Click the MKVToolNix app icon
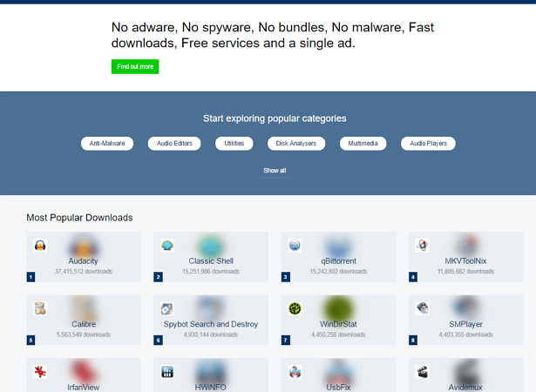Viewport: 536px width, 392px height. (x=422, y=246)
